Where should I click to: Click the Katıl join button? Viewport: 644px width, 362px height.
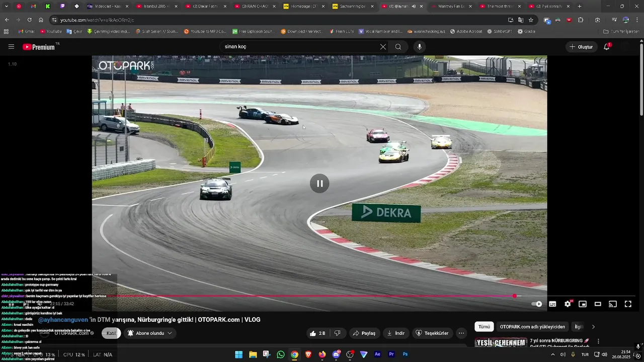111,333
